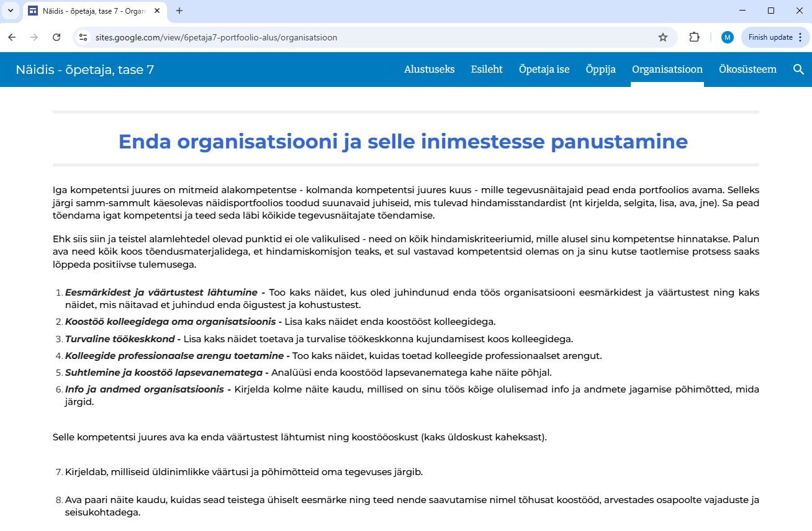Click the Organisatsioon navigation tab
The width and height of the screenshot is (812, 531).
(667, 70)
